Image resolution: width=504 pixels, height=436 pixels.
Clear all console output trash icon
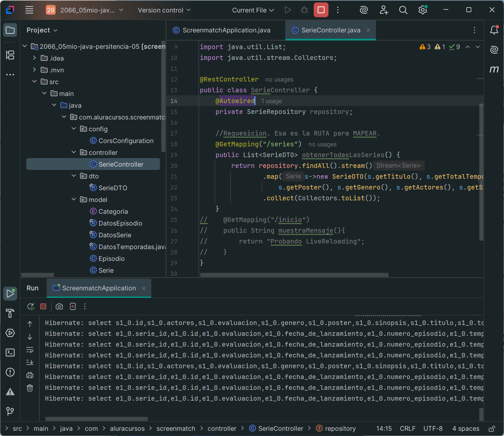pyautogui.click(x=30, y=388)
